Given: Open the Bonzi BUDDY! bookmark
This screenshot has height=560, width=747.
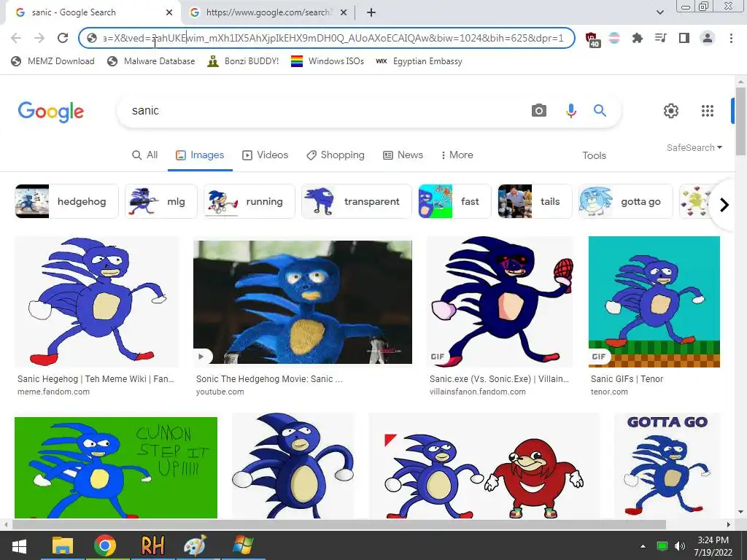Looking at the screenshot, I should pos(243,61).
